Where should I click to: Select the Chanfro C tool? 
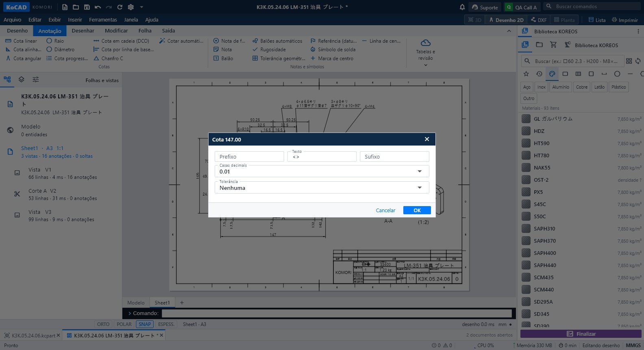click(108, 58)
